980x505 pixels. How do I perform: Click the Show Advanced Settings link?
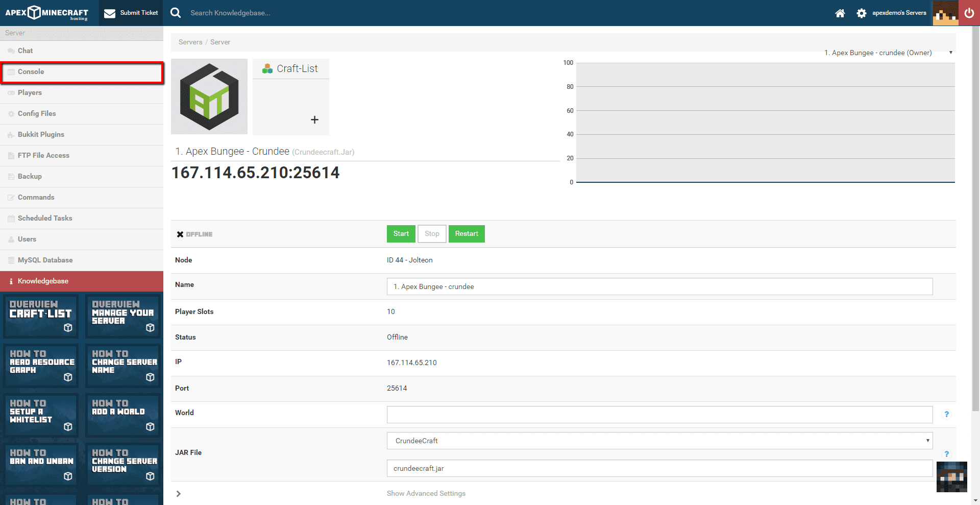tap(426, 493)
